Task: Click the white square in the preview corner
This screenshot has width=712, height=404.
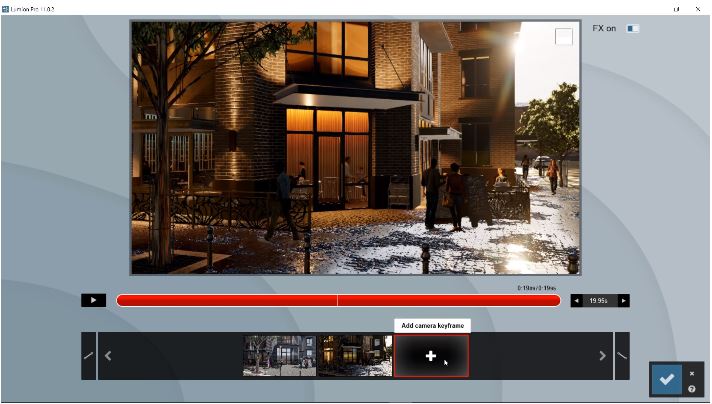Action: click(564, 36)
